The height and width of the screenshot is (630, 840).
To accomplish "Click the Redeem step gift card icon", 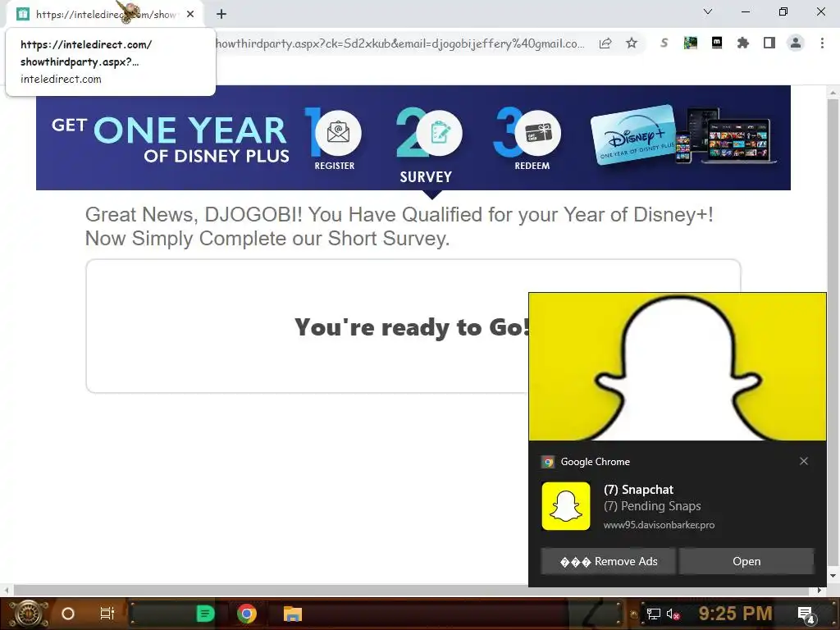I will pos(538,132).
